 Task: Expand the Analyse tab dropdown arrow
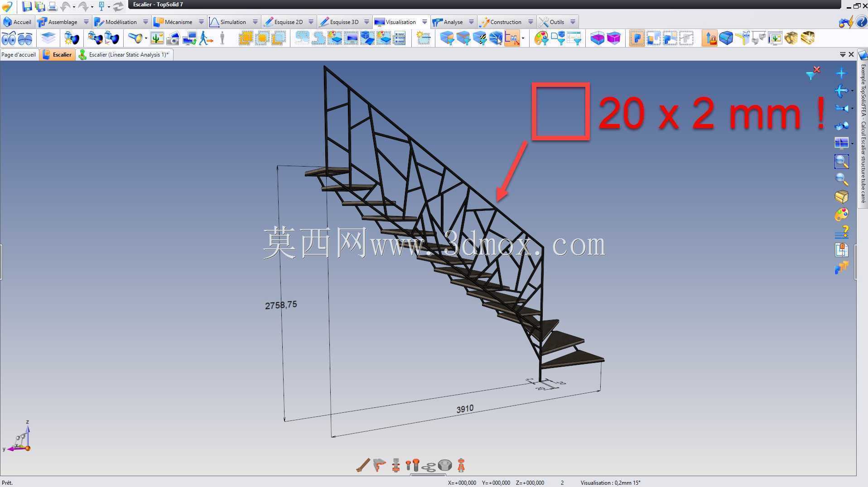[471, 22]
